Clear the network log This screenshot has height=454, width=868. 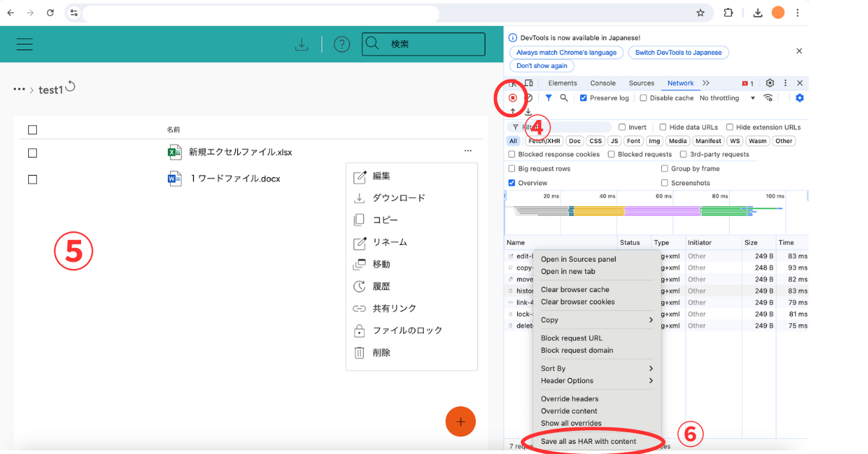(x=529, y=98)
